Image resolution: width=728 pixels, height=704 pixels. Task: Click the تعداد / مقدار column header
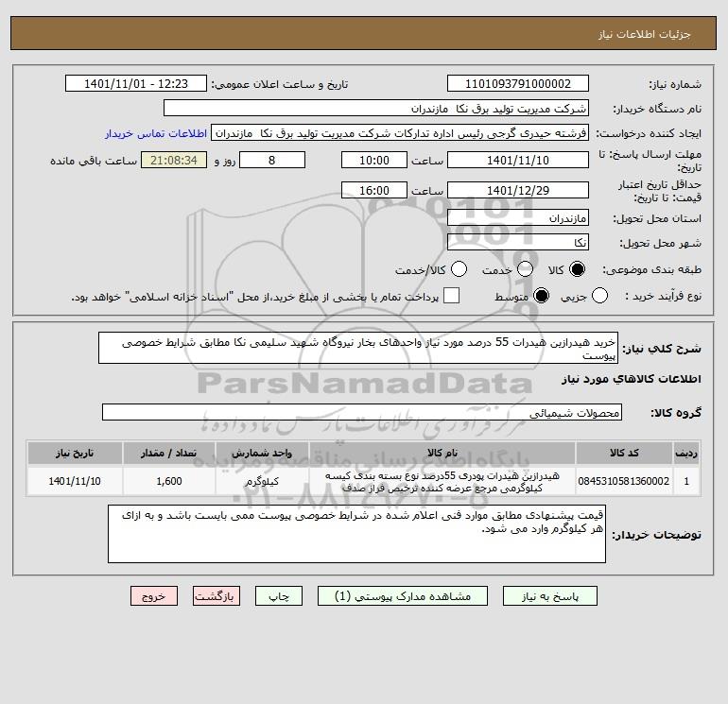pyautogui.click(x=169, y=453)
